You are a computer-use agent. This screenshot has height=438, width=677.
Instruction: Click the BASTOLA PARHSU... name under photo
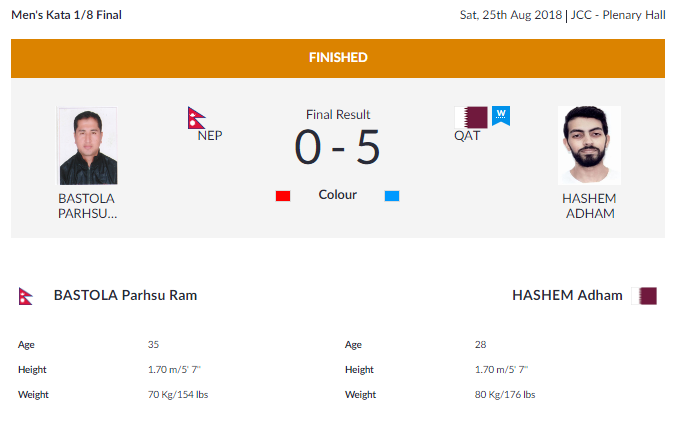tap(87, 206)
